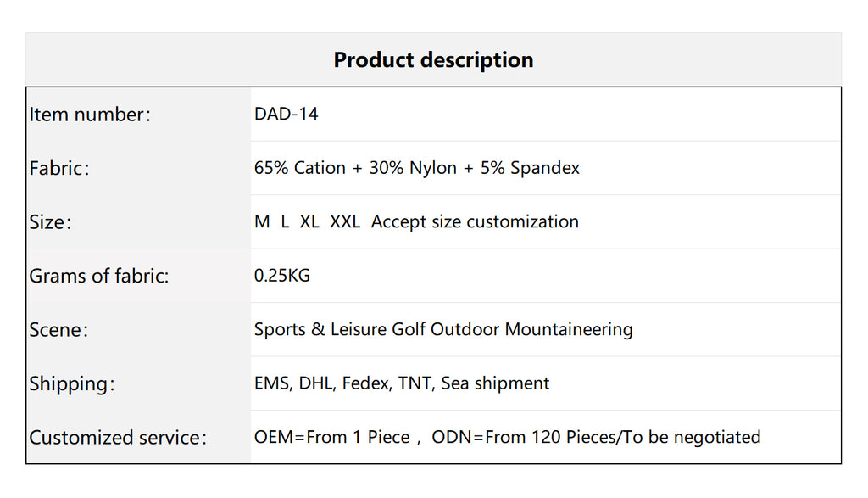Click the XXL size option text

345,221
